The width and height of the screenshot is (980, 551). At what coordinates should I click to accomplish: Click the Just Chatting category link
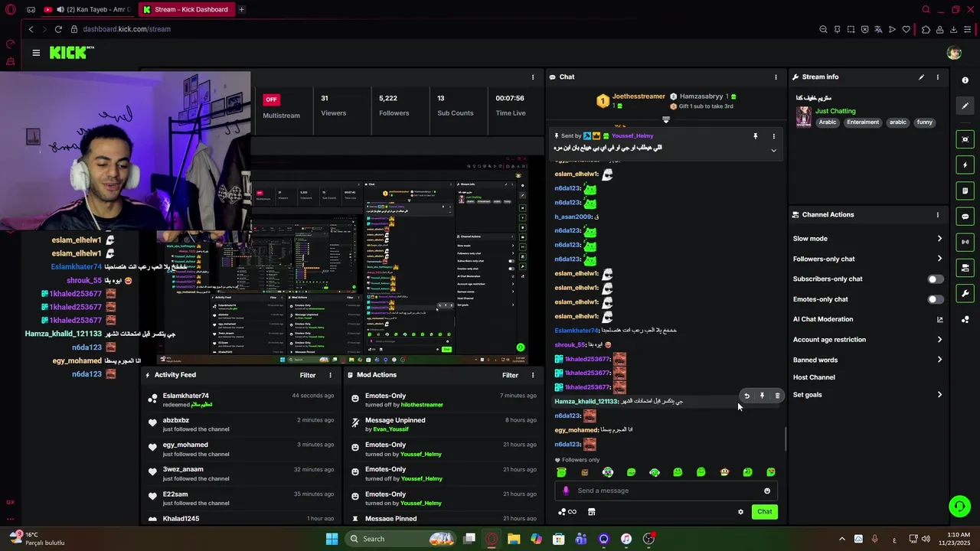[835, 111]
